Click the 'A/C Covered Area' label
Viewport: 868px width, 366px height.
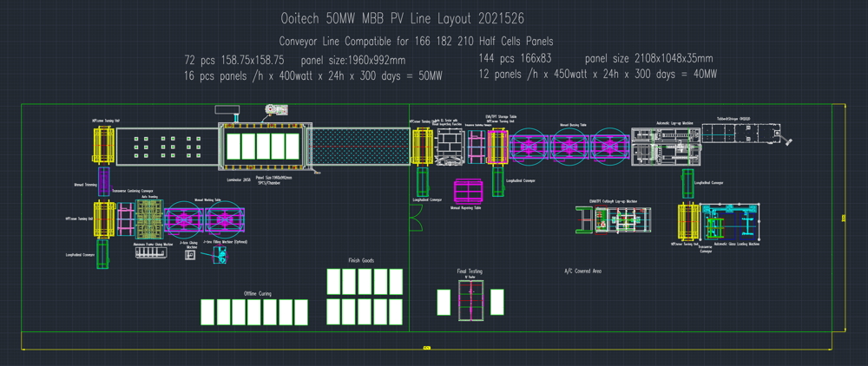(x=582, y=271)
